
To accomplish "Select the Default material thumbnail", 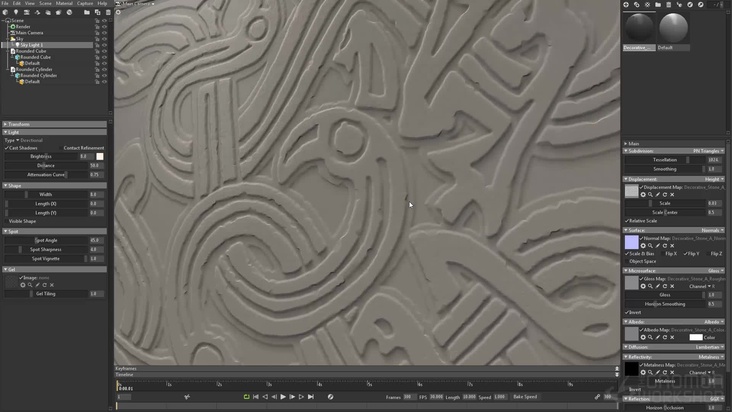I will [x=673, y=28].
